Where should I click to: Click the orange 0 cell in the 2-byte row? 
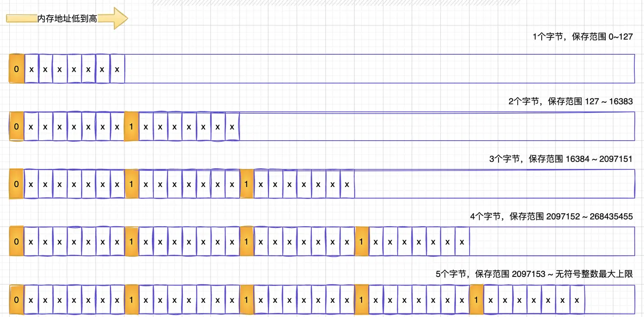[x=16, y=126]
